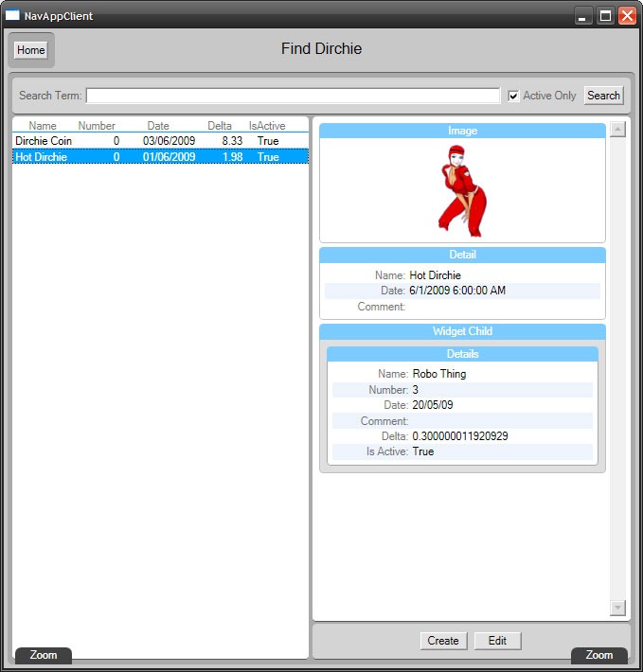
Task: Collapse the Image section header
Action: tap(462, 131)
